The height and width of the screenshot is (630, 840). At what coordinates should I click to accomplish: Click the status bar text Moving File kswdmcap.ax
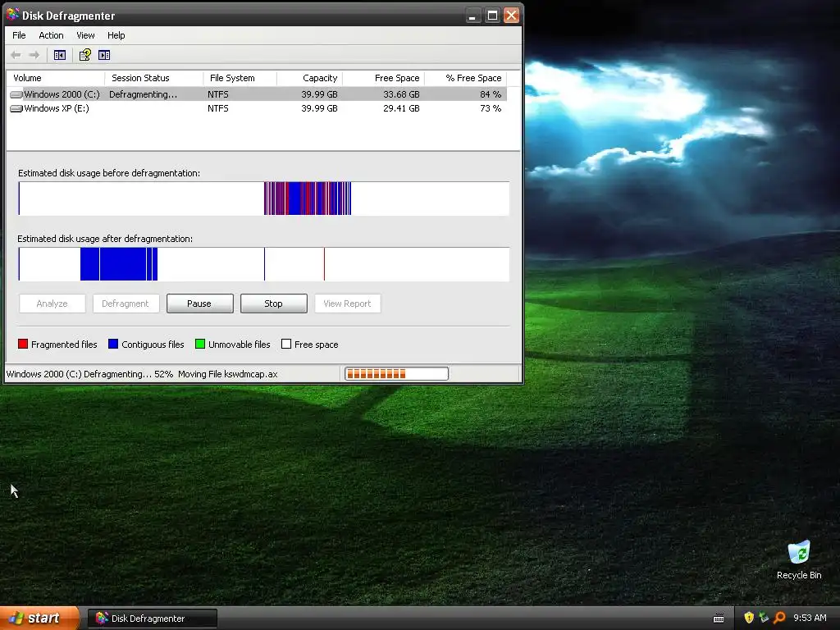pyautogui.click(x=228, y=374)
